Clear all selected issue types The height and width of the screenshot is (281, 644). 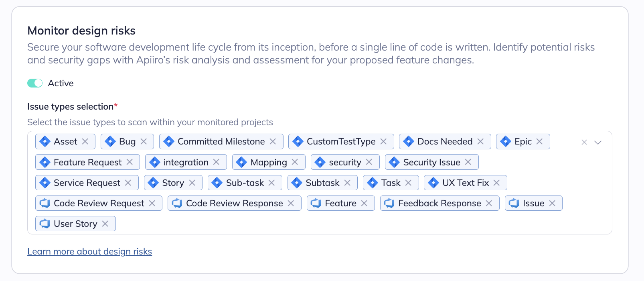pyautogui.click(x=584, y=142)
